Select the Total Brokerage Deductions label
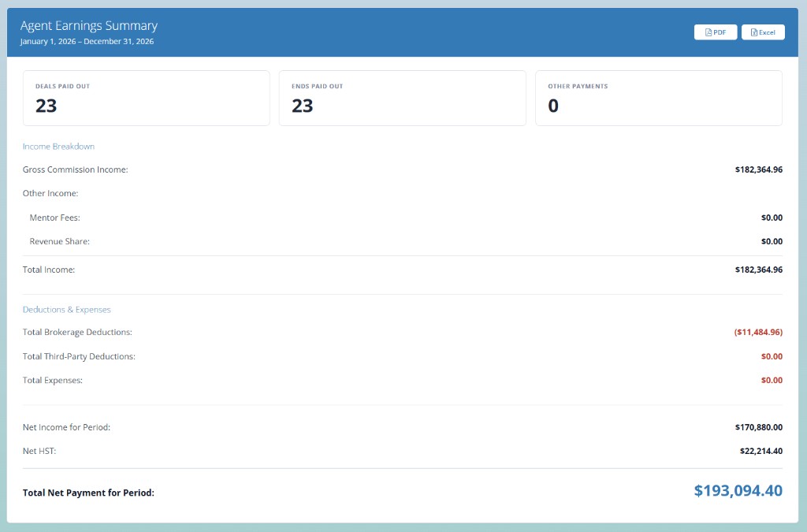This screenshot has width=807, height=532. click(77, 332)
